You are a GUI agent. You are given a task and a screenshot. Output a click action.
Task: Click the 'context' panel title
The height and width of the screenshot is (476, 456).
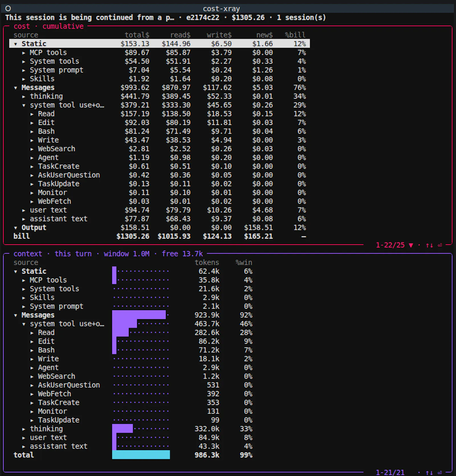point(28,254)
